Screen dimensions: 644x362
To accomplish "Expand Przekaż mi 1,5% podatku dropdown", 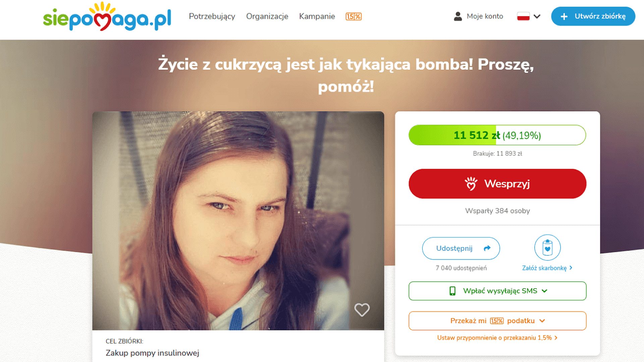I will [497, 321].
